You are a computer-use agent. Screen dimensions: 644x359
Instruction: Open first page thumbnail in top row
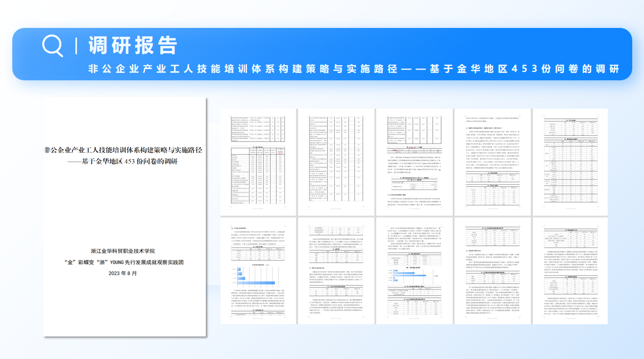point(258,161)
